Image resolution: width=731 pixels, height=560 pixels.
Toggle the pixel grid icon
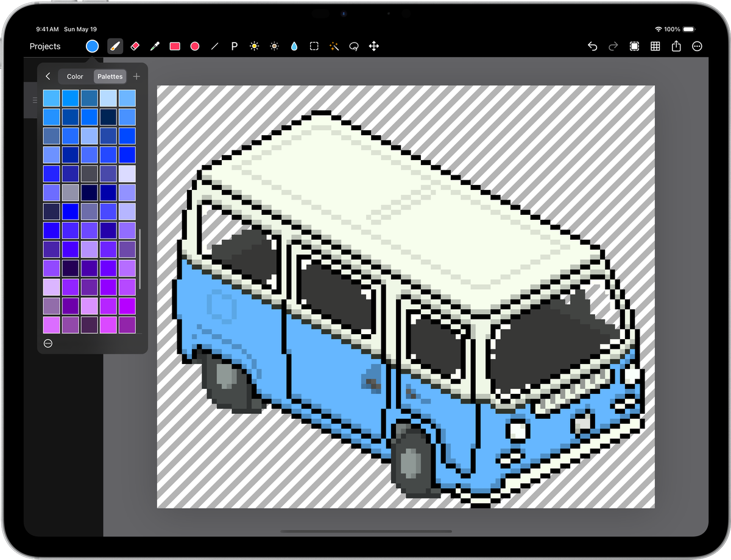coord(655,46)
